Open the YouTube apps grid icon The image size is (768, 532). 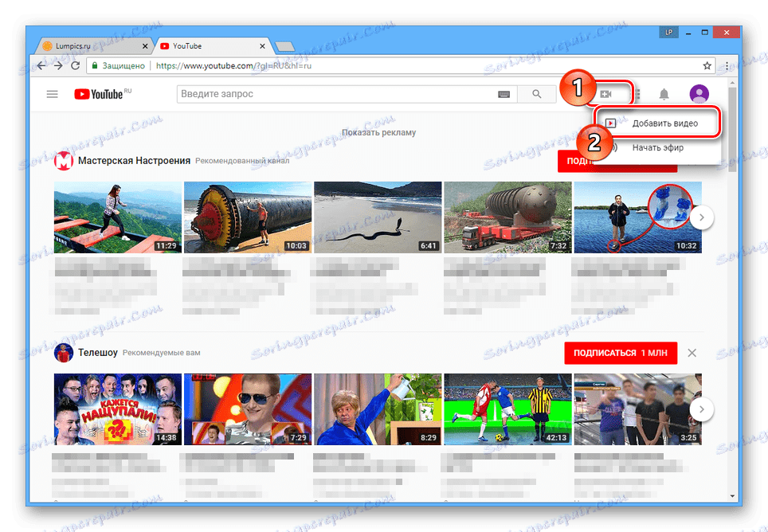[637, 94]
